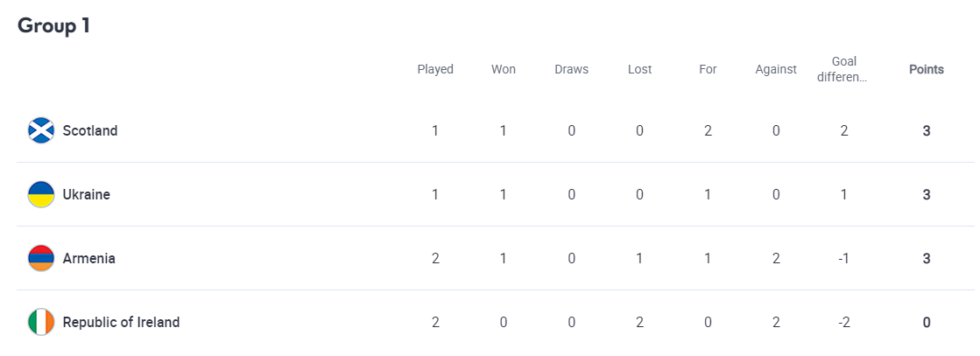Open the Ukraine team link

tap(87, 194)
